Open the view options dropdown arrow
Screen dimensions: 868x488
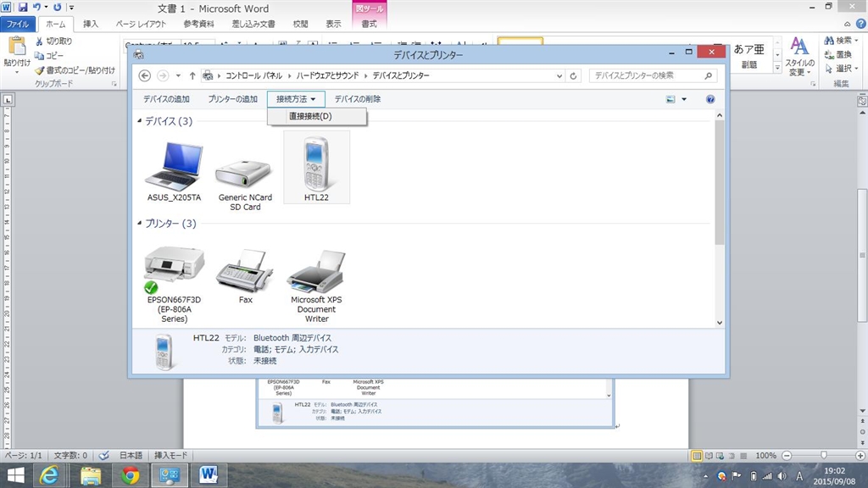[x=684, y=99]
